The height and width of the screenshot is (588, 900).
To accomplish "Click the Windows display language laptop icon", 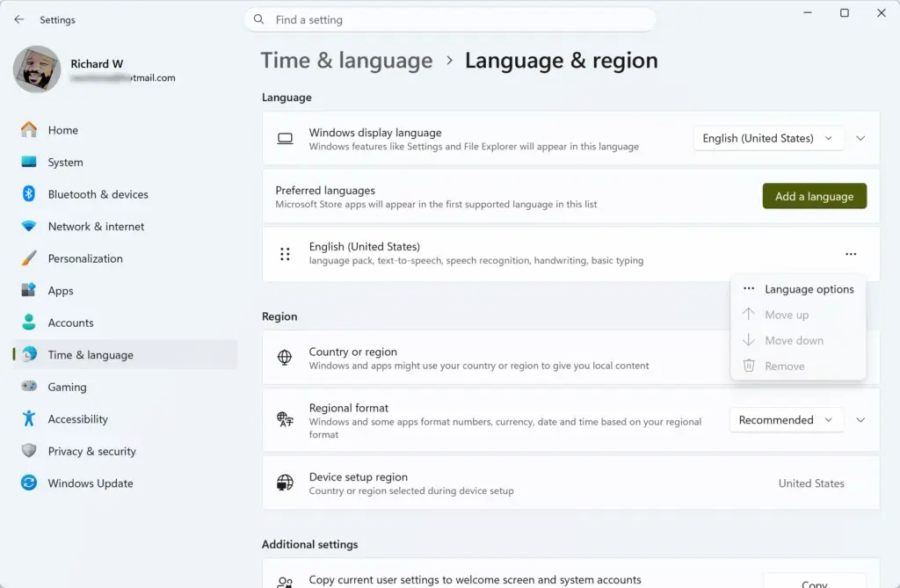I will tap(286, 138).
